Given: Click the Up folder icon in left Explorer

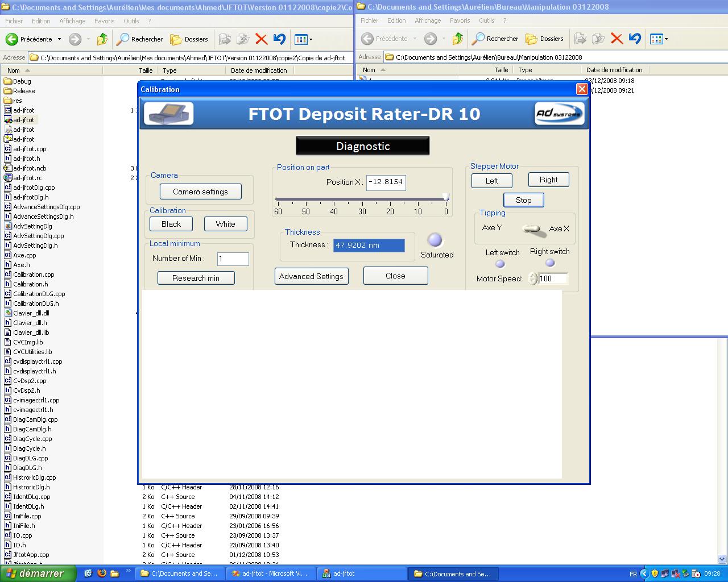Looking at the screenshot, I should click(x=102, y=39).
